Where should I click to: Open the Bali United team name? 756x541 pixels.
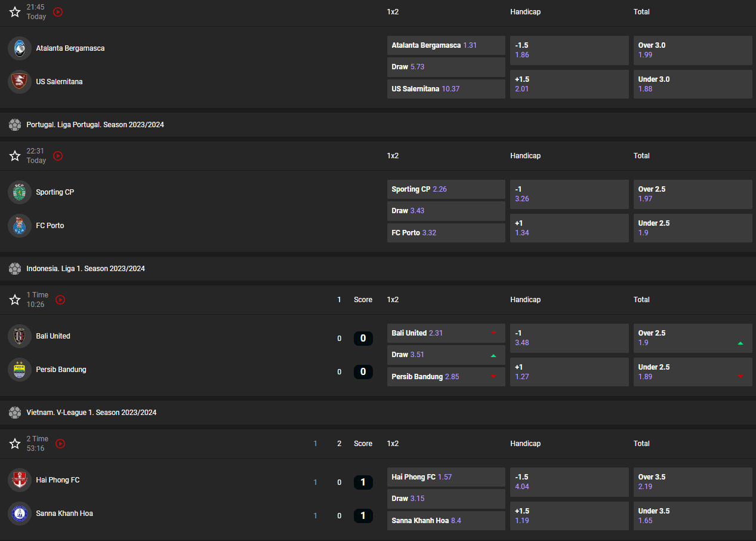[x=53, y=336]
